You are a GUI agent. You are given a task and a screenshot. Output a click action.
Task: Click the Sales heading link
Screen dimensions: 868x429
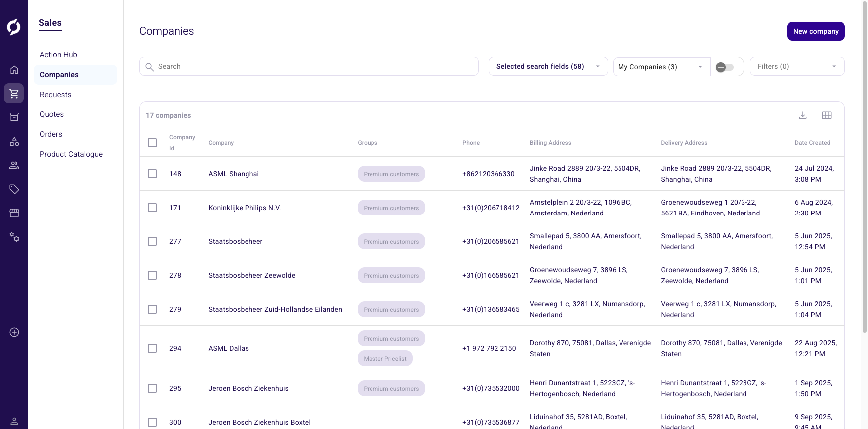50,23
